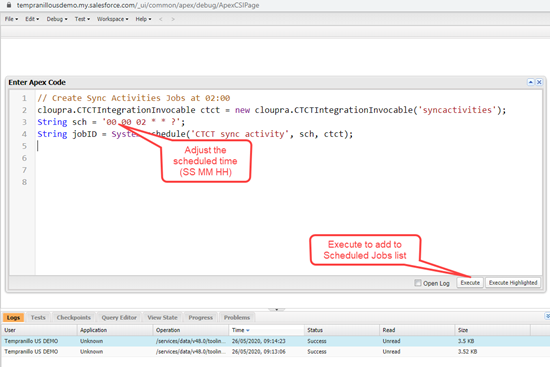
Task: Collapse the bottom panel with splitter arrow
Action: coord(276,309)
